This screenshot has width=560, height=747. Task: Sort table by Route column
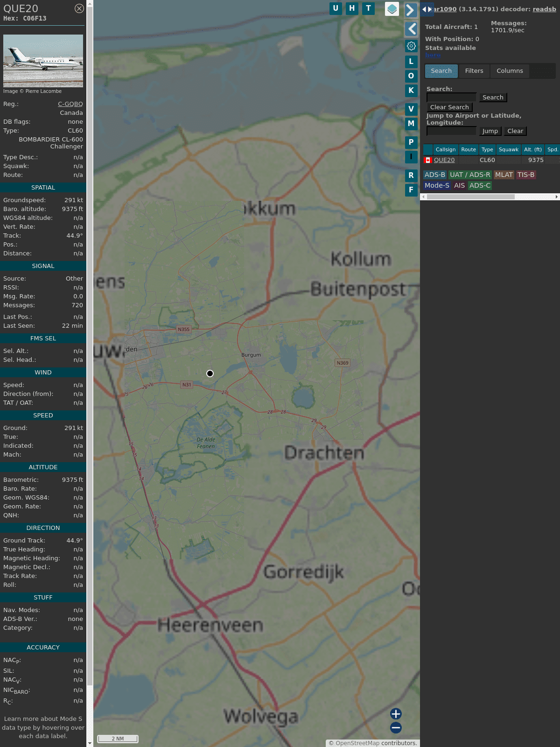pos(469,150)
